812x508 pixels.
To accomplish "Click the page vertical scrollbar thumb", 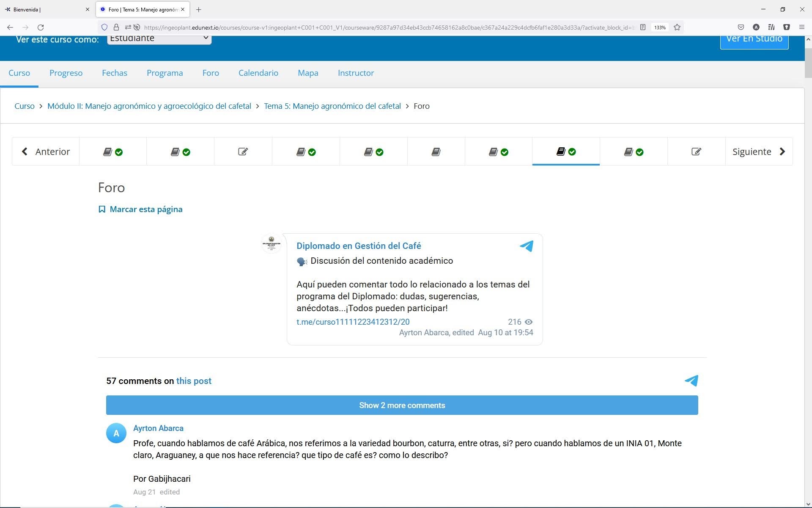I will click(808, 63).
